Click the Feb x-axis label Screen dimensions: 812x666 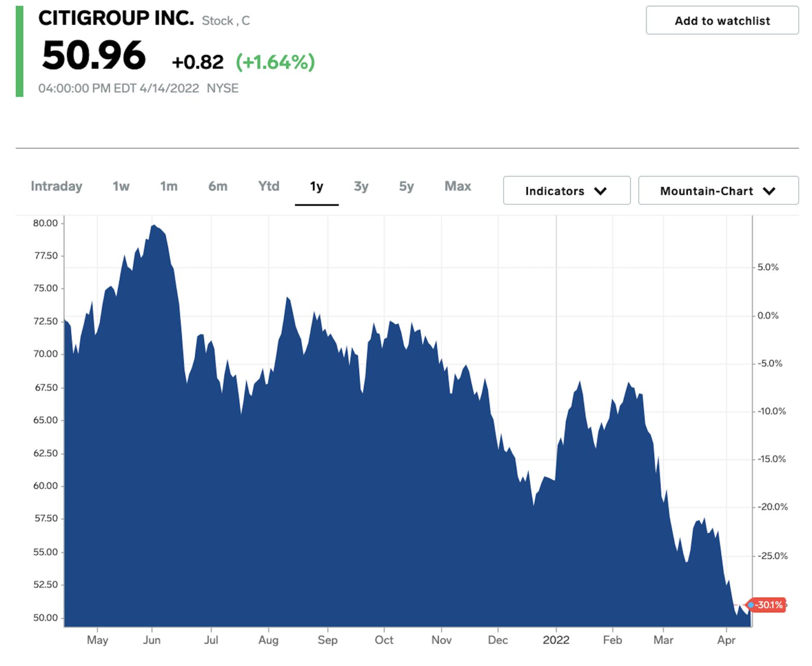[612, 640]
